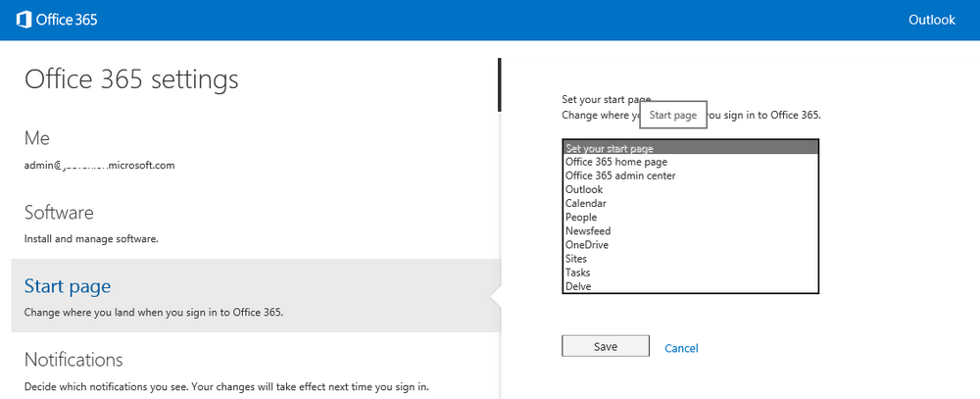Choose OneDrive as start page
Screen dimensions: 980x399
point(690,244)
